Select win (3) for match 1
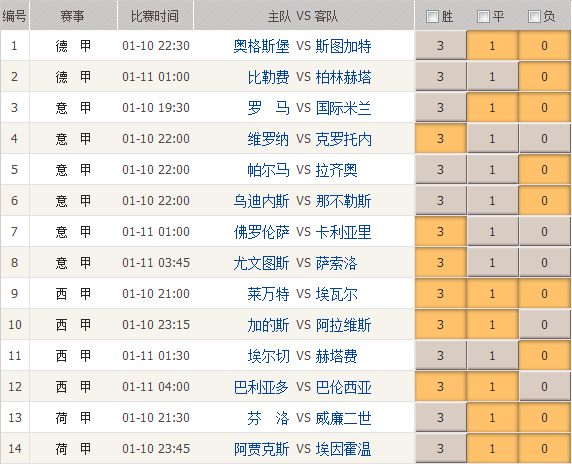 pos(441,46)
